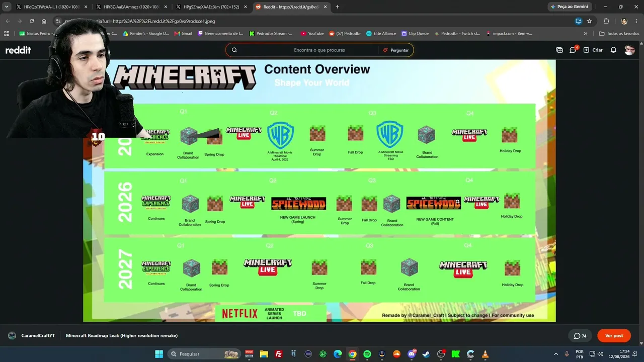The width and height of the screenshot is (644, 362).
Task: Open the Pedrodbr Stream bookmark
Action: tap(271, 34)
